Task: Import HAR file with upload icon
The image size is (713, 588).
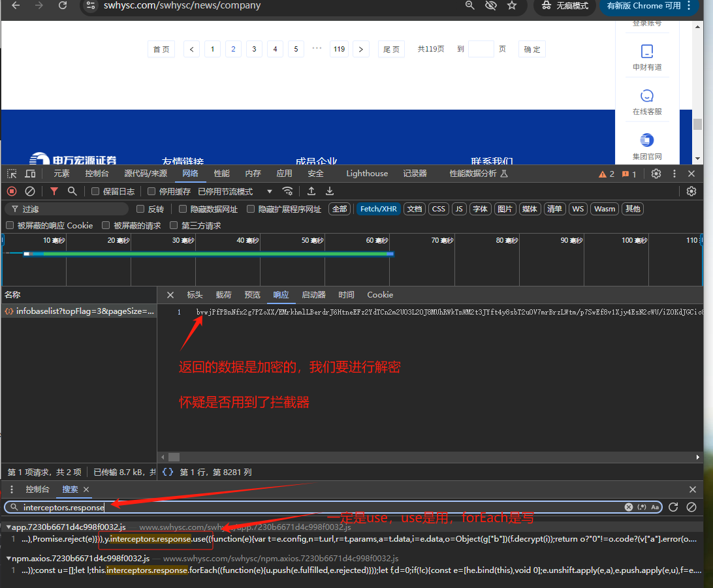Action: (x=311, y=191)
